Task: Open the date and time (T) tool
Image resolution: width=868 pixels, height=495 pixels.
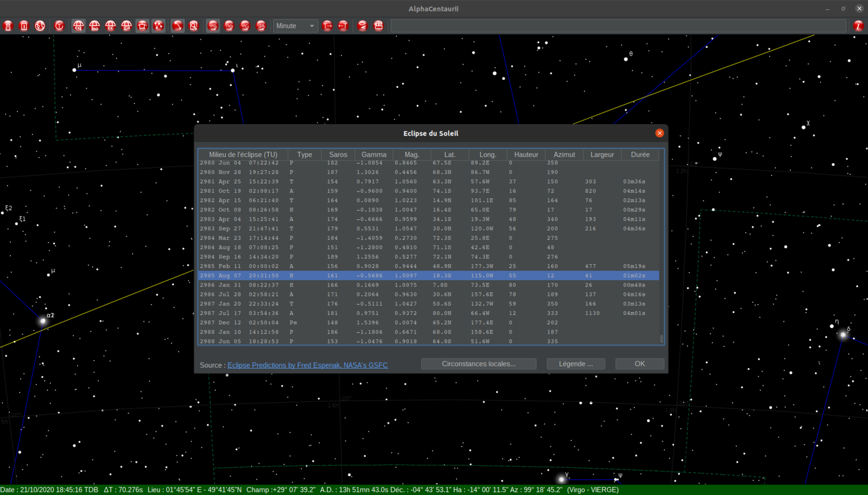Action: pyautogui.click(x=60, y=25)
